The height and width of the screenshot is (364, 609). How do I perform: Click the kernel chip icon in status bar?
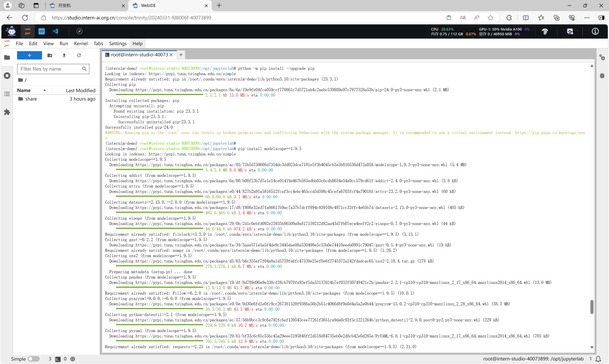pos(73,359)
